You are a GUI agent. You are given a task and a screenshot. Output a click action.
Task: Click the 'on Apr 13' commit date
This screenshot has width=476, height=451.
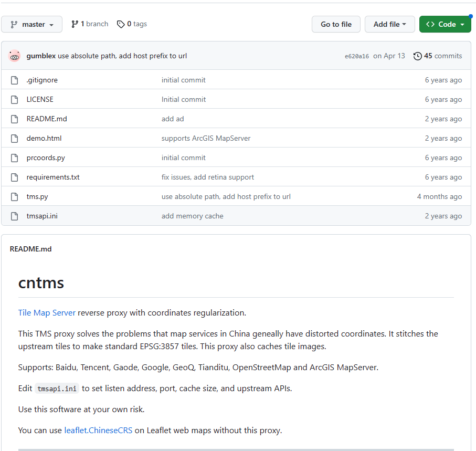click(x=389, y=56)
